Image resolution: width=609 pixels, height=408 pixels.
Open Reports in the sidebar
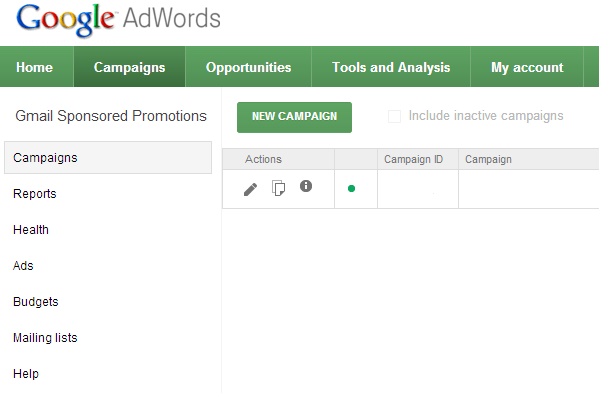point(35,194)
